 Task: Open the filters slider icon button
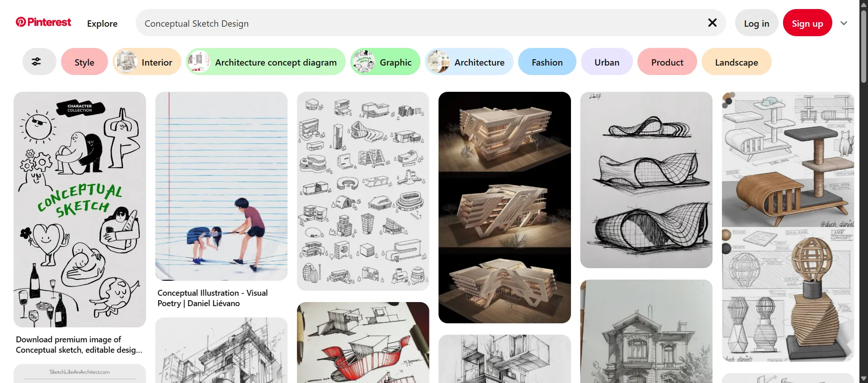click(39, 62)
